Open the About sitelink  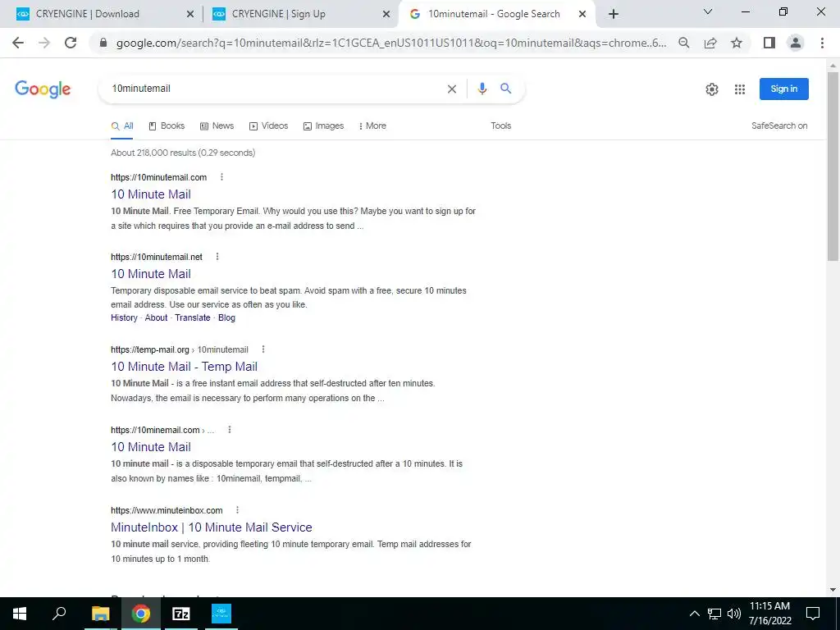pos(156,317)
